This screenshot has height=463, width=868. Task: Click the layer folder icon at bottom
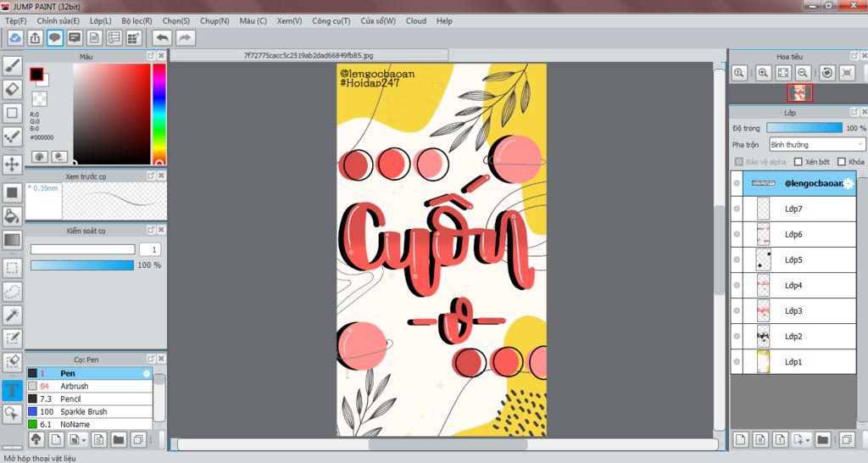(x=822, y=440)
